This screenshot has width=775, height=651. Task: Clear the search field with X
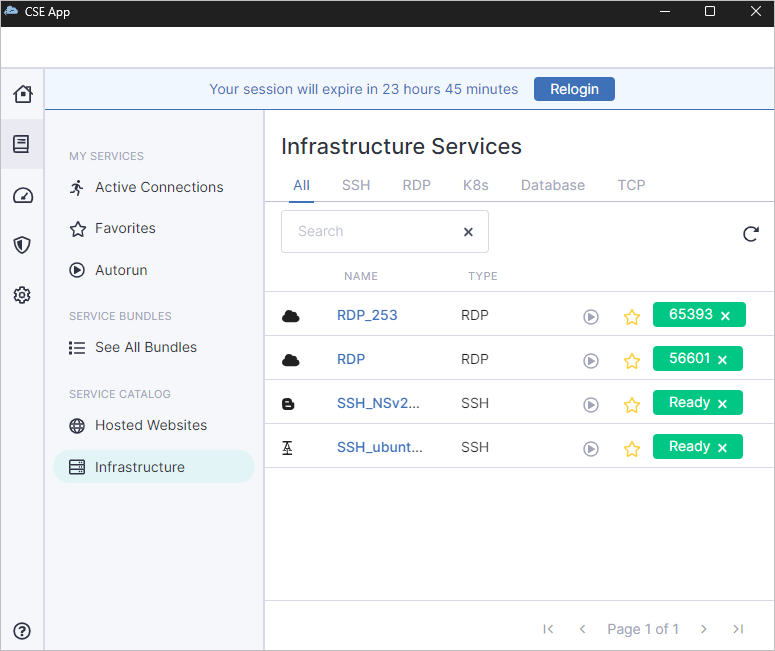pyautogui.click(x=468, y=232)
